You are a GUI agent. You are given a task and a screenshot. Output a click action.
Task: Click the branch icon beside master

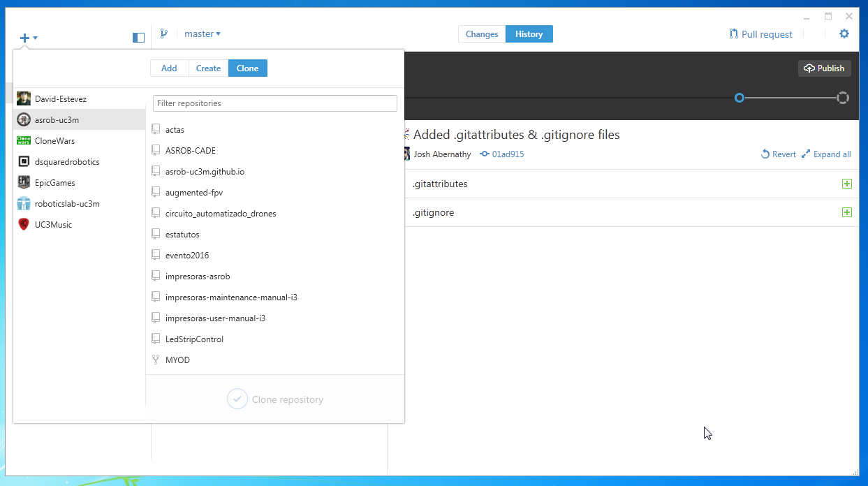[164, 34]
